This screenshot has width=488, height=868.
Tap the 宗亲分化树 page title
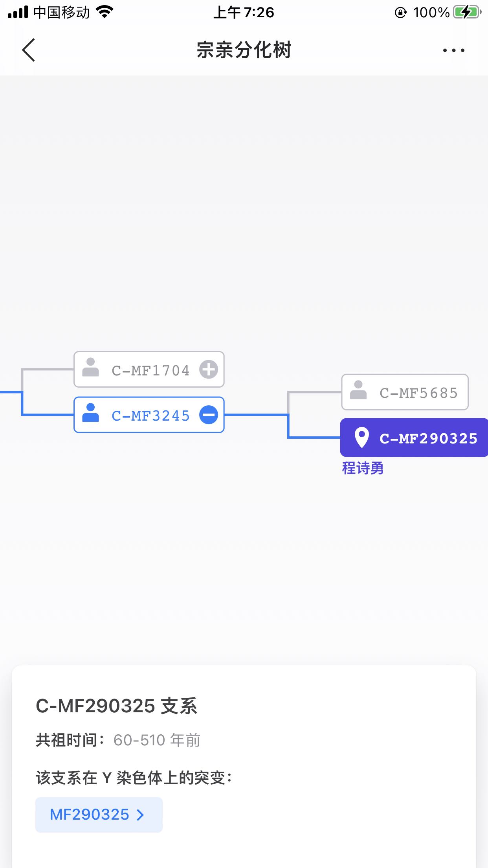(x=244, y=50)
